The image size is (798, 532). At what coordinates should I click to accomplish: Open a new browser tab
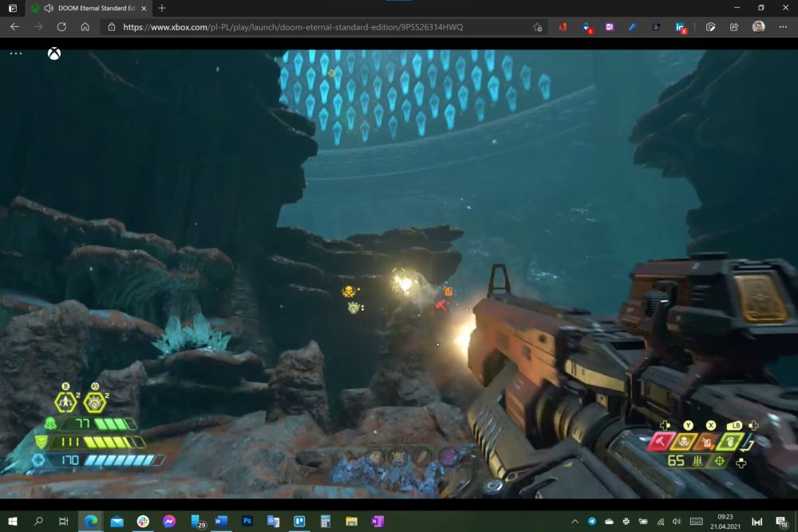click(162, 8)
